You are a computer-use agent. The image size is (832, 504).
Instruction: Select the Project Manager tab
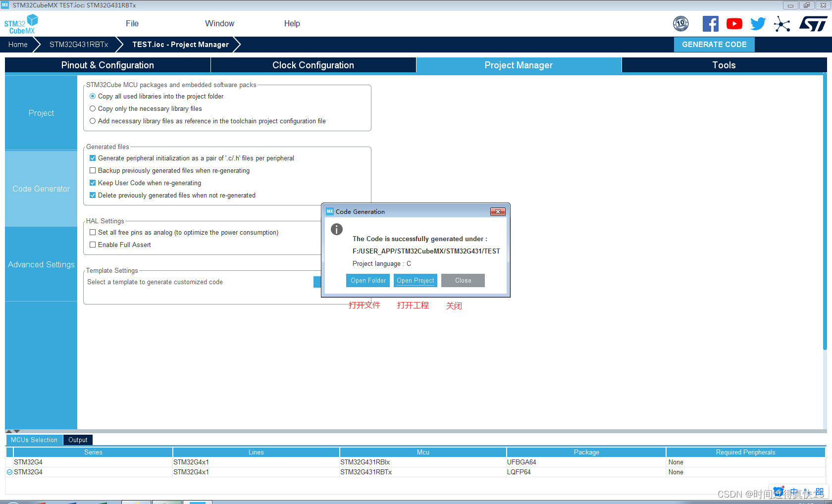coord(519,65)
